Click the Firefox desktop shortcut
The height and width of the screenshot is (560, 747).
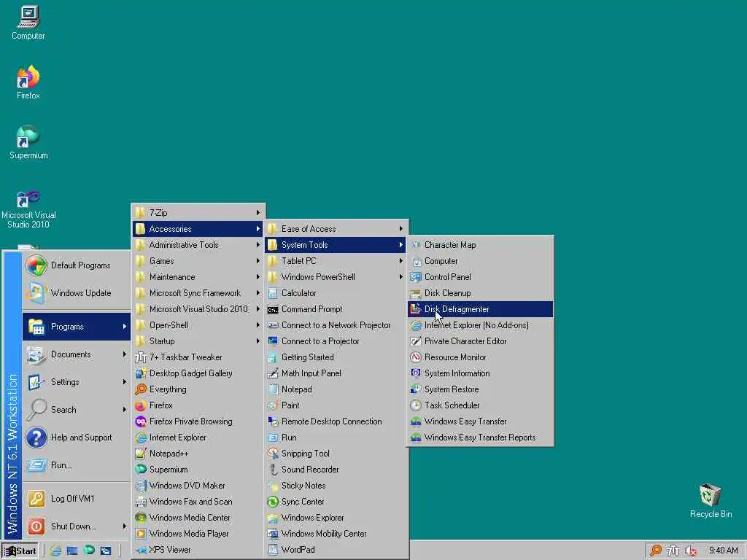click(x=28, y=82)
